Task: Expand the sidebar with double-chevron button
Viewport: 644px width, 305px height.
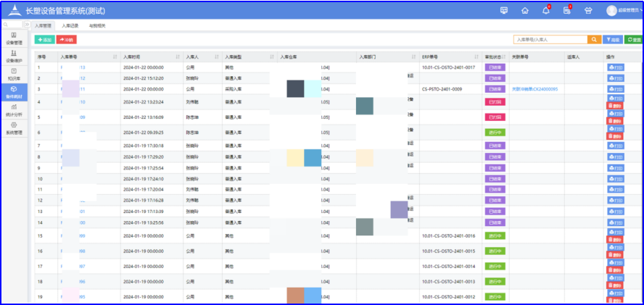Action: (28, 25)
